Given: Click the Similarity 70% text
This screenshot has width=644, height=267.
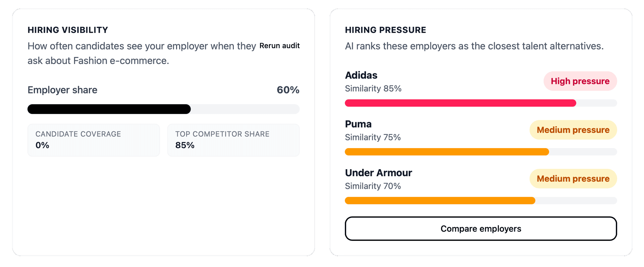Looking at the screenshot, I should click(373, 186).
